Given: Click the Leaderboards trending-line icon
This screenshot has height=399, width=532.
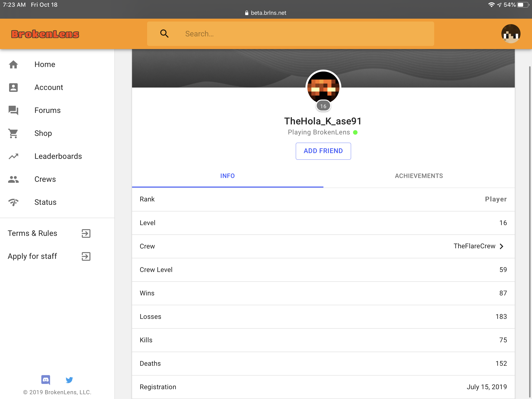Looking at the screenshot, I should click(x=13, y=156).
